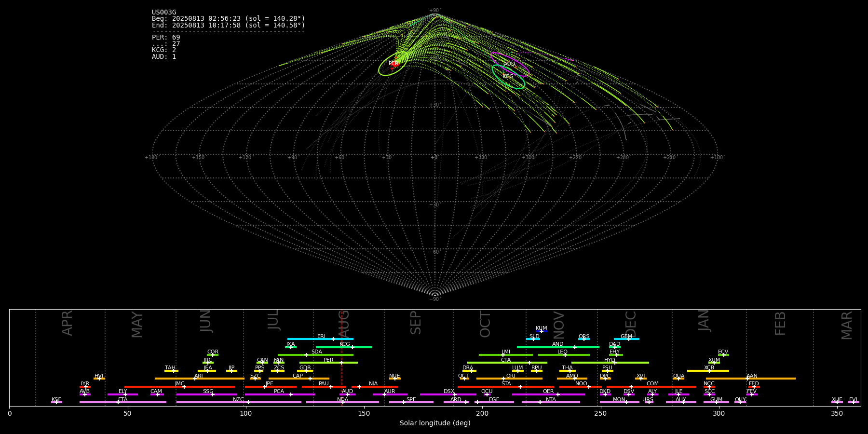Select the DRA shower bar on timeline
This screenshot has width=868, height=434.
pyautogui.click(x=469, y=371)
